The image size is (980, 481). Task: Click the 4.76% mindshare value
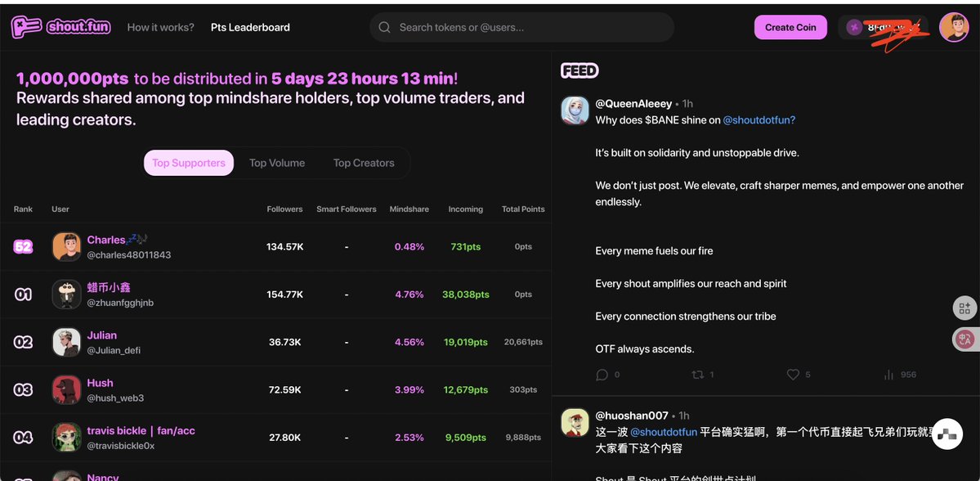(409, 294)
